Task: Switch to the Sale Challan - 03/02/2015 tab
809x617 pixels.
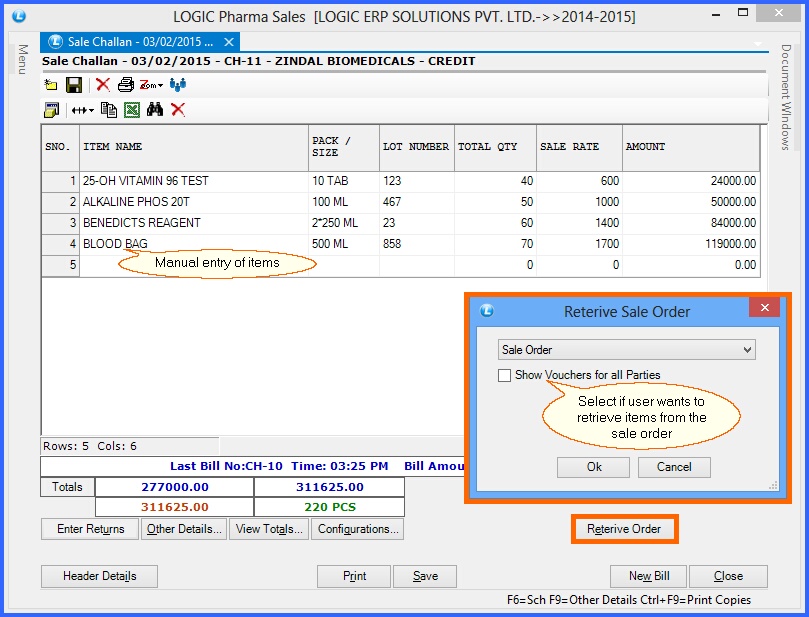Action: (x=140, y=42)
